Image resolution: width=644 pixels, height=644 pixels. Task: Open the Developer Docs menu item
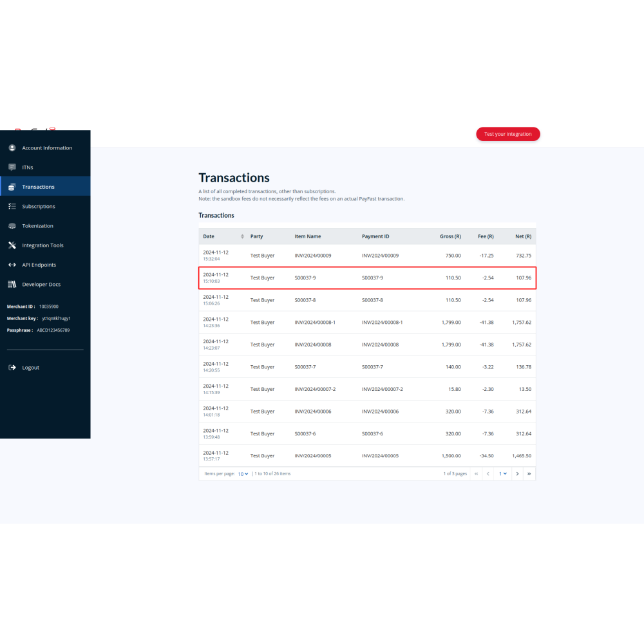click(x=45, y=284)
